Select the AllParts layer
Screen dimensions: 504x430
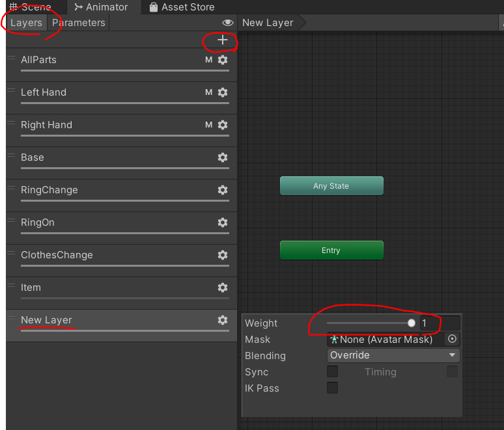[x=122, y=64]
